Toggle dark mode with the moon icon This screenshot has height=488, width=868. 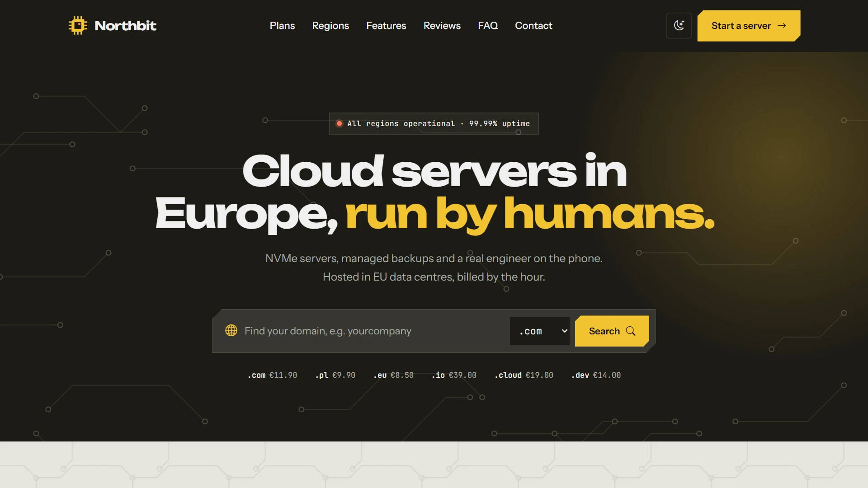tap(679, 26)
